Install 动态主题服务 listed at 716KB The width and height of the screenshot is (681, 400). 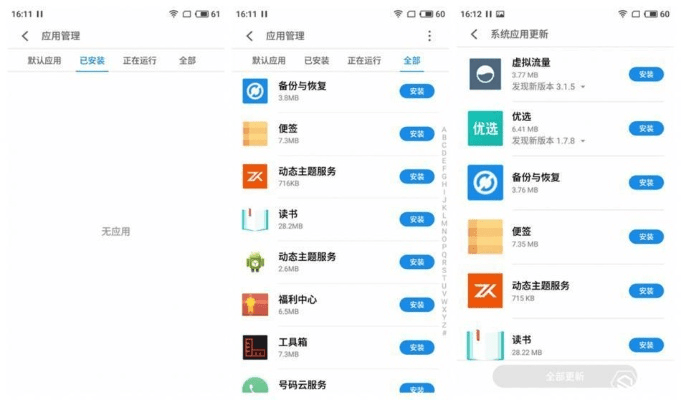[417, 176]
